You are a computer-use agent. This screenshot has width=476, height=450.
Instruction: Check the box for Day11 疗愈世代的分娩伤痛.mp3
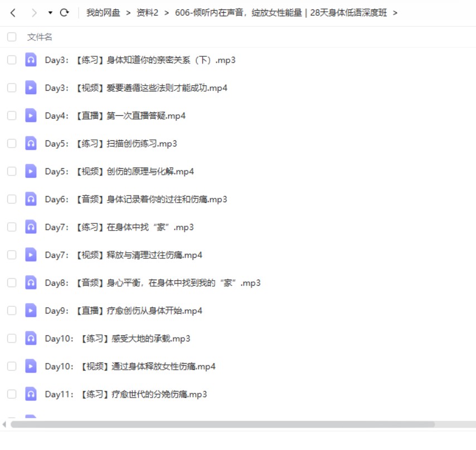pyautogui.click(x=12, y=394)
